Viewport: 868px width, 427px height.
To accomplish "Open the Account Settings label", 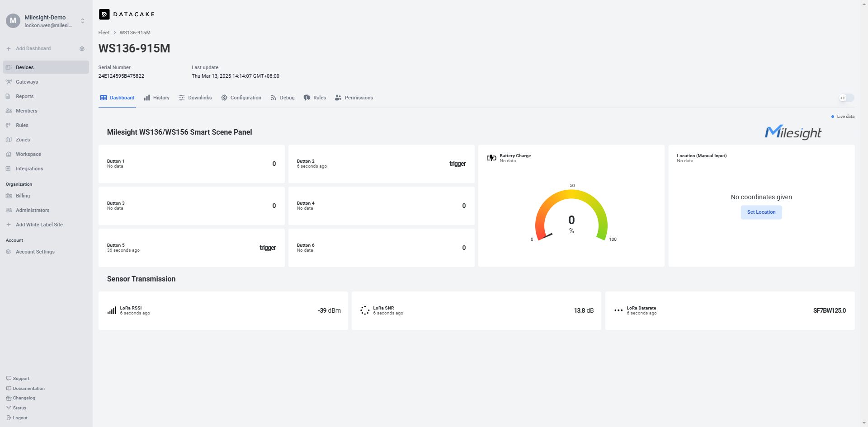I will pos(35,252).
